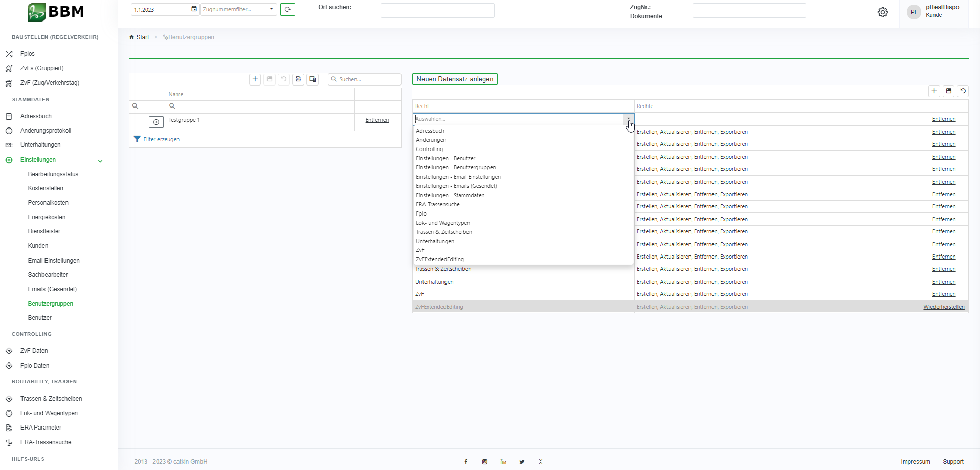Image resolution: width=980 pixels, height=470 pixels.
Task: Collapse the Einstellungen sidebar section
Action: click(x=100, y=161)
